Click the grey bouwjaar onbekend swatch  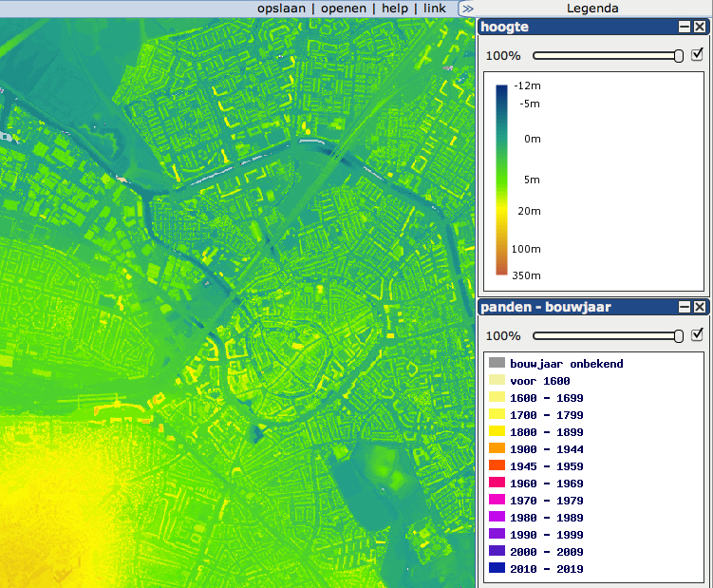(x=497, y=363)
